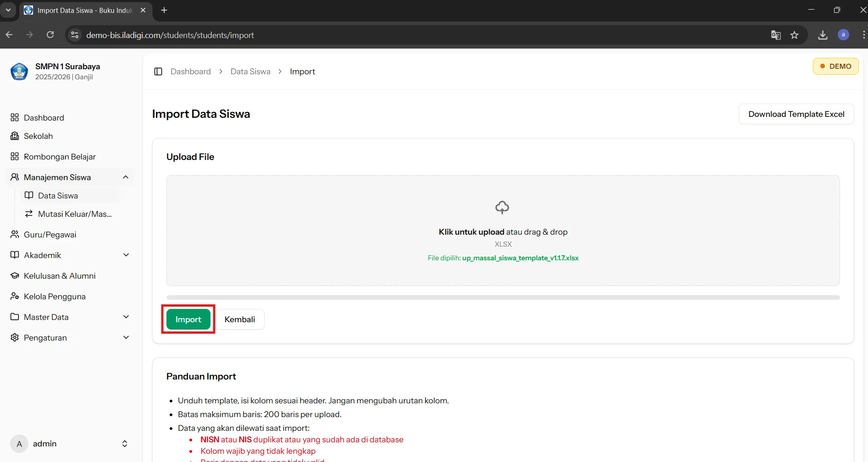Viewport: 868px width, 462px height.
Task: Click the cloud upload icon
Action: (x=502, y=208)
